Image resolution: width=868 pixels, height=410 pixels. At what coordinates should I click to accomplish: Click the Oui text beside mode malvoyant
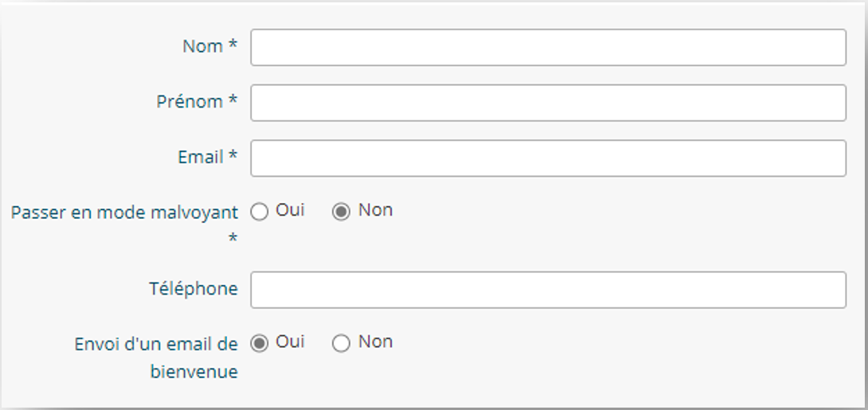[290, 211]
